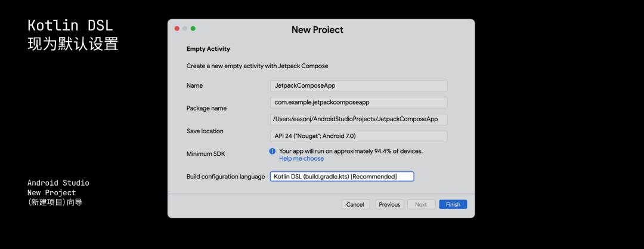
Task: Click the Save location label
Action: point(205,131)
